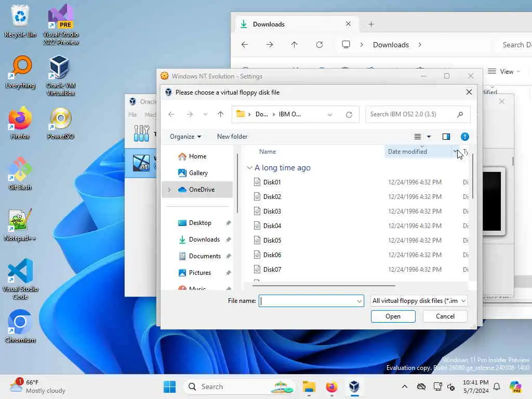The width and height of the screenshot is (532, 399).
Task: Select Gallery in the navigation pane
Action: [x=198, y=173]
